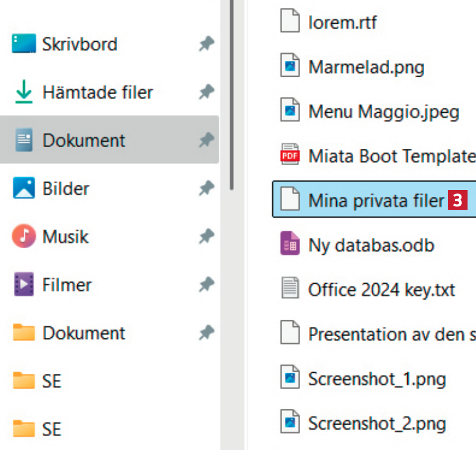The height and width of the screenshot is (450, 476).
Task: Select Screenshot_1.png in the file list
Action: click(x=376, y=379)
